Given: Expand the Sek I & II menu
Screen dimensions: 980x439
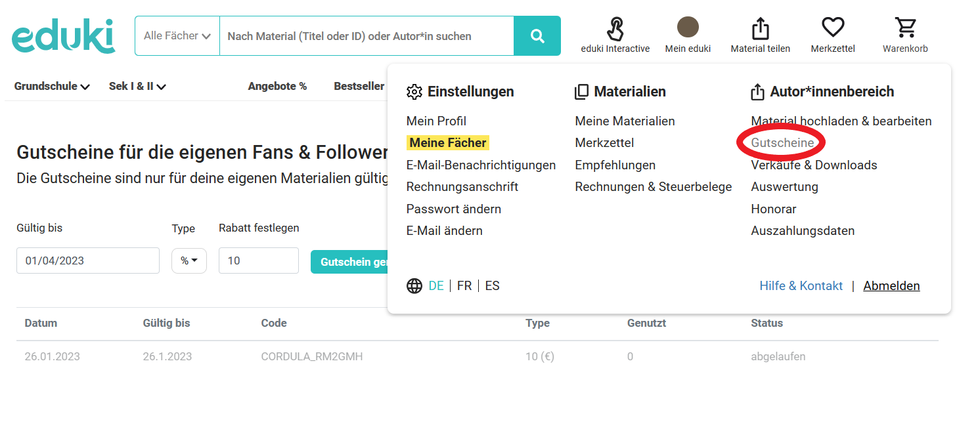Looking at the screenshot, I should [137, 85].
